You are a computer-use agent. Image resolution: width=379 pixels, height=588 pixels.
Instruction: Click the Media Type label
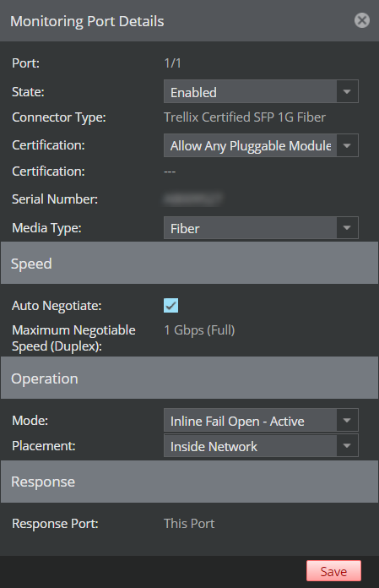point(46,227)
